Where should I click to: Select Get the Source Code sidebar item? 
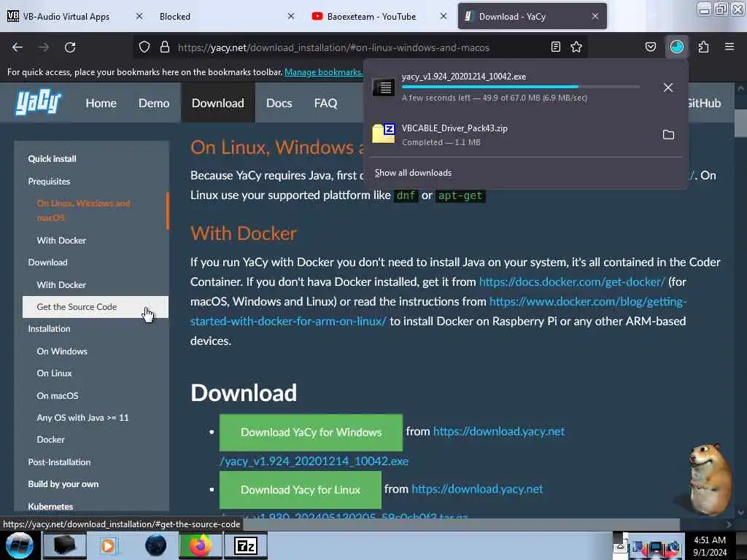tap(96, 307)
